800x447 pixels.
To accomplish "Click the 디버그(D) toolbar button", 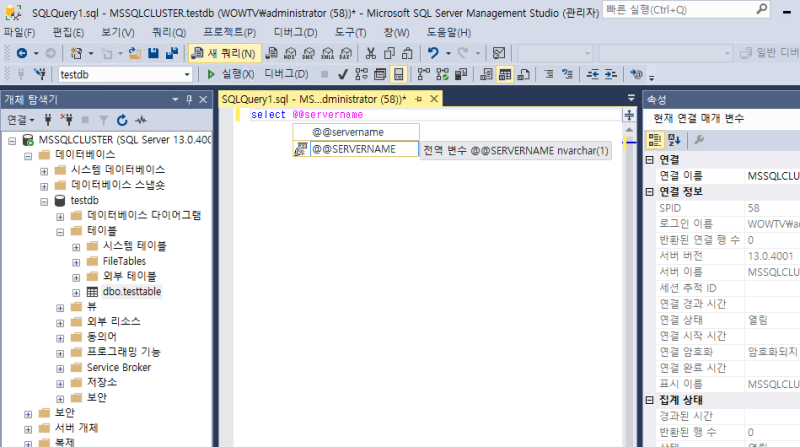I will click(286, 74).
